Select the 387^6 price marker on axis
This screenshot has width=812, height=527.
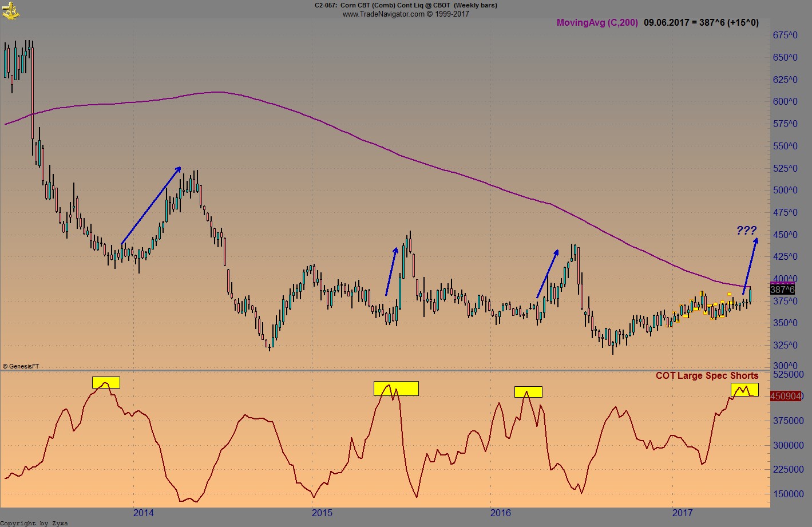tap(782, 290)
